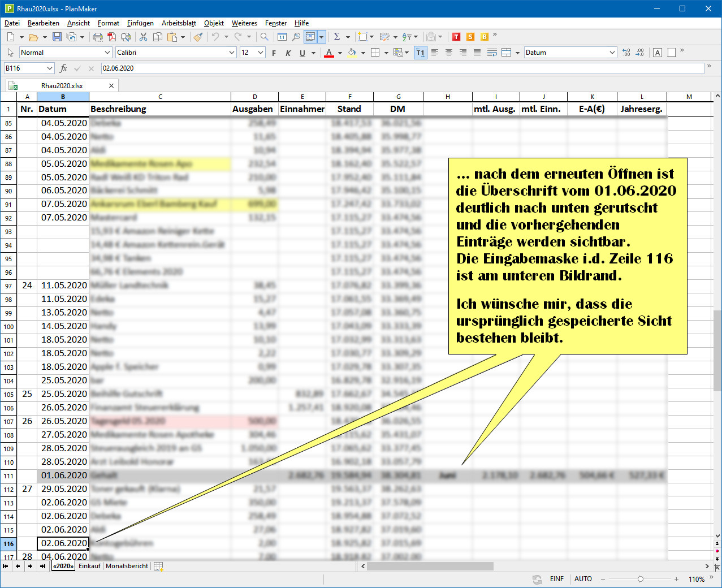Click the AutoSum sigma icon
The image size is (722, 588).
coord(337,37)
